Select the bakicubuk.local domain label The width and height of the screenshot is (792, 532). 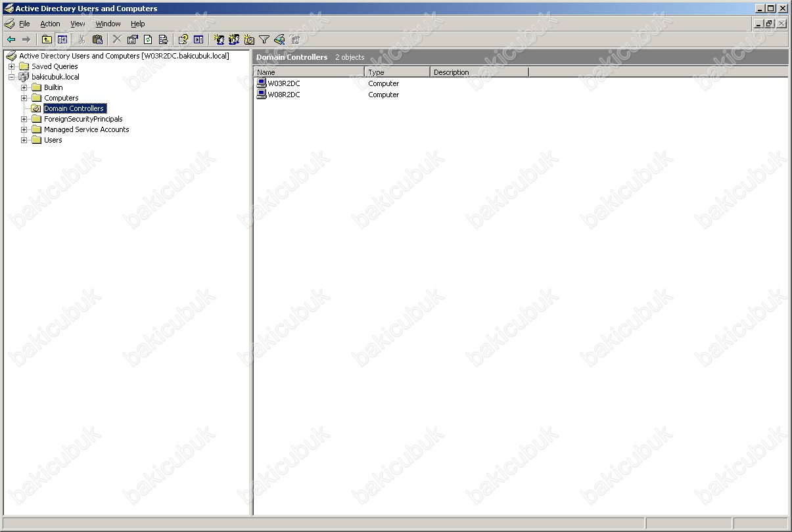[x=55, y=77]
